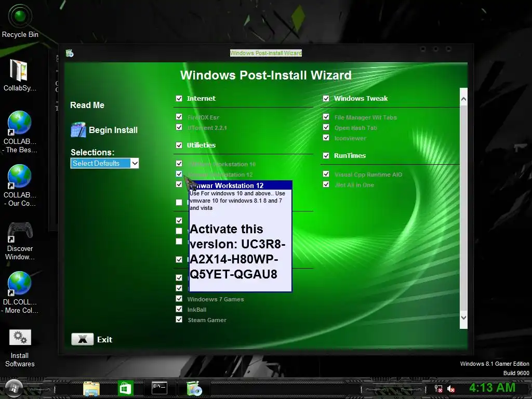This screenshot has width=532, height=399.
Task: Click the X icon on the Exit button
Action: (83, 339)
